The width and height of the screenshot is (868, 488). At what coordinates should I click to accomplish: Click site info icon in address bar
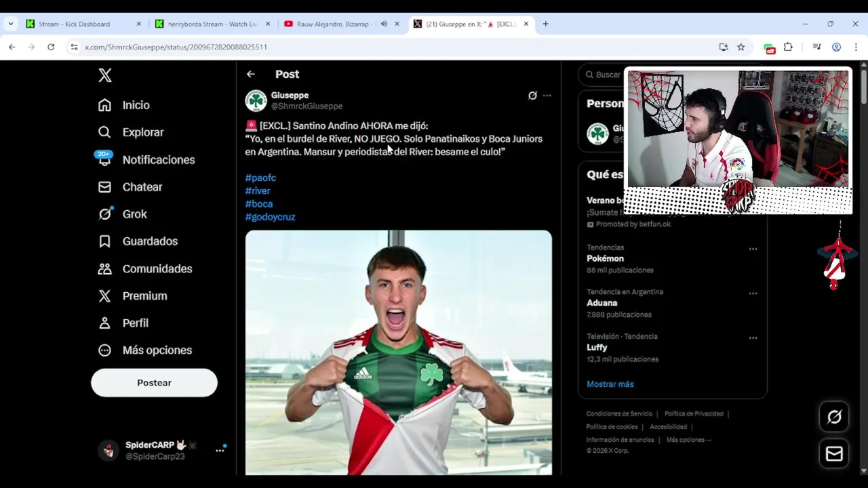pyautogui.click(x=74, y=47)
